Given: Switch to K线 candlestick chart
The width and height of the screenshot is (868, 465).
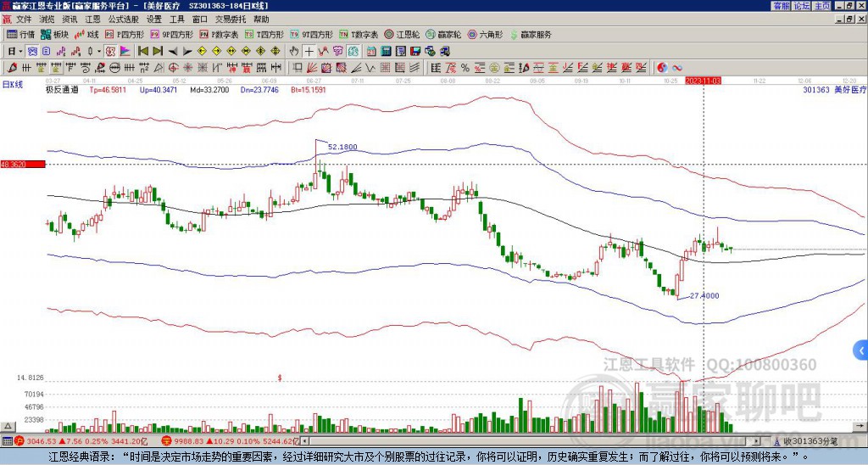Looking at the screenshot, I should coord(87,34).
